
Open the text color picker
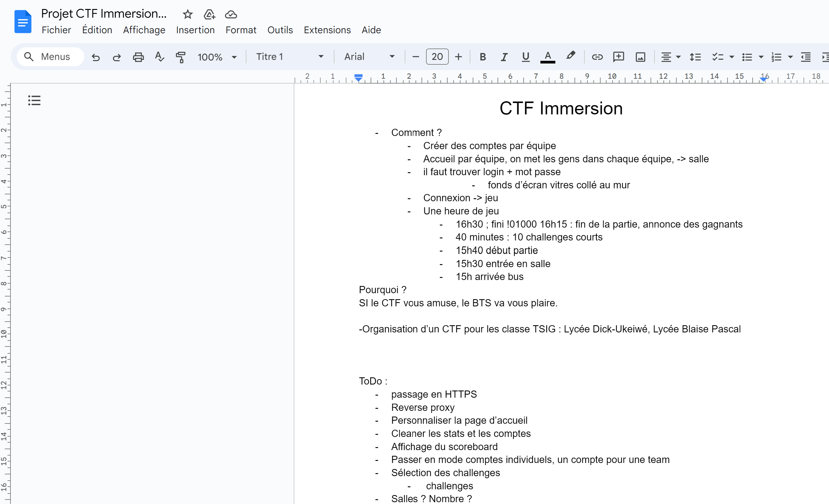[547, 57]
